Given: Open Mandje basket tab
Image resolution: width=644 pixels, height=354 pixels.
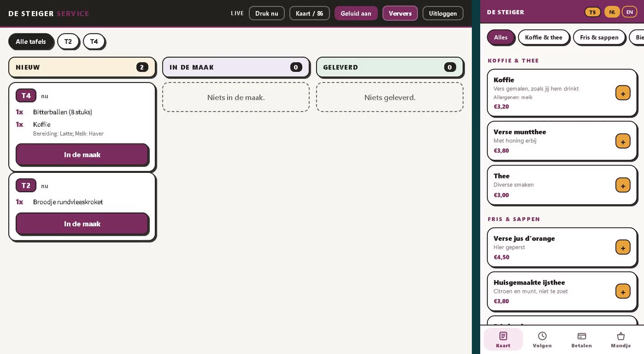Looking at the screenshot, I should [x=621, y=340].
